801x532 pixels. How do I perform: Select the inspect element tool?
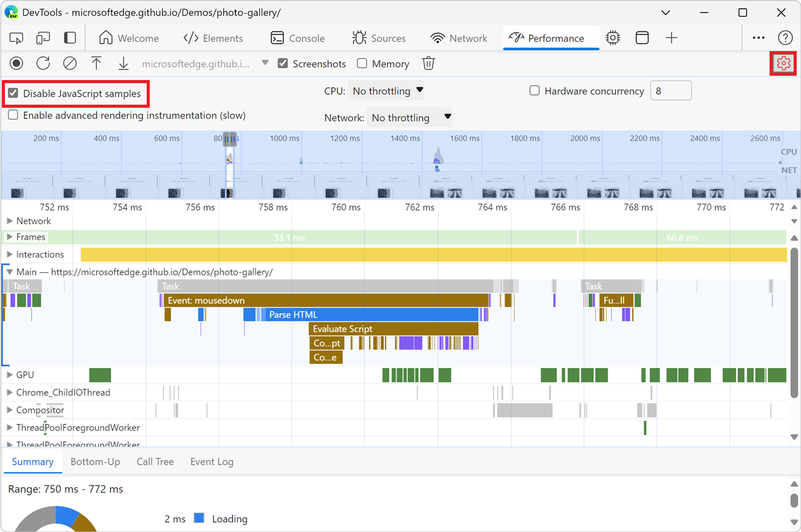click(x=16, y=38)
